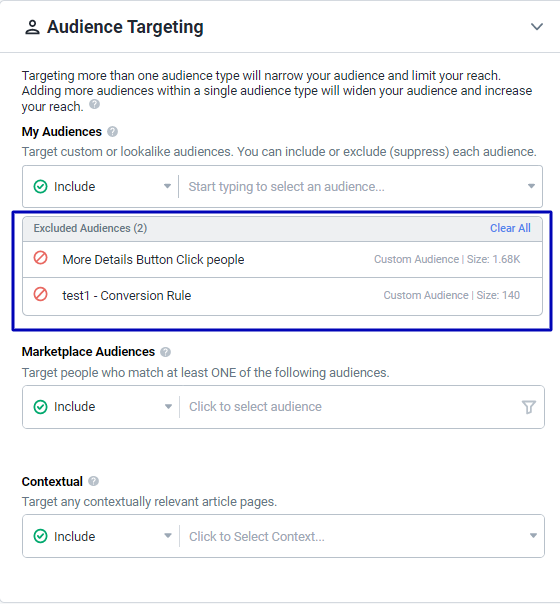Screen dimensions: 560x604
Task: Click the help icon next to My Audiences
Action: click(112, 132)
